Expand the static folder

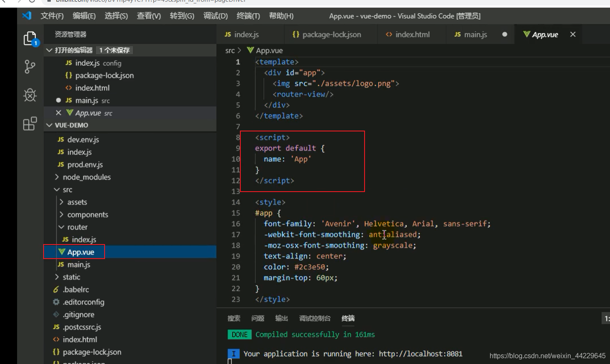click(57, 277)
